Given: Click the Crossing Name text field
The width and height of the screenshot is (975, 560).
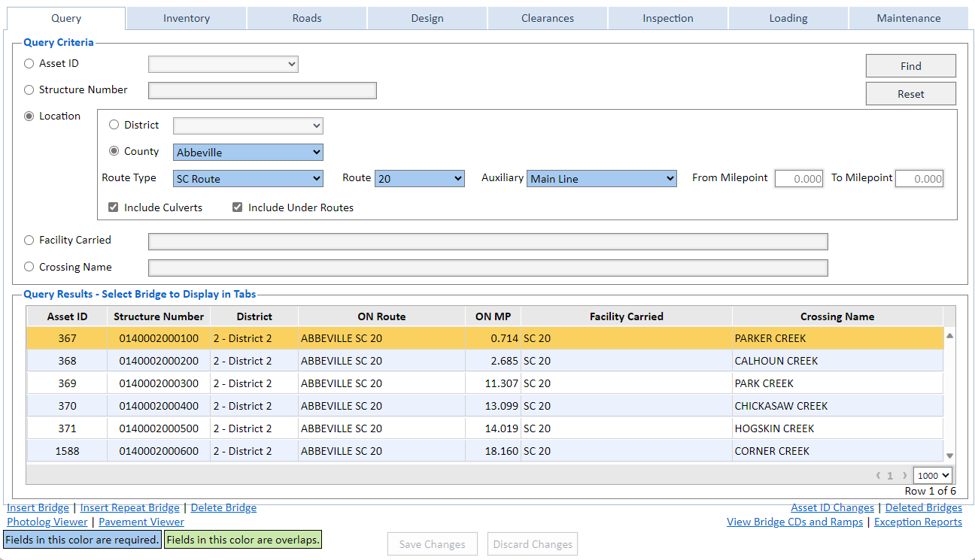Looking at the screenshot, I should (x=488, y=268).
